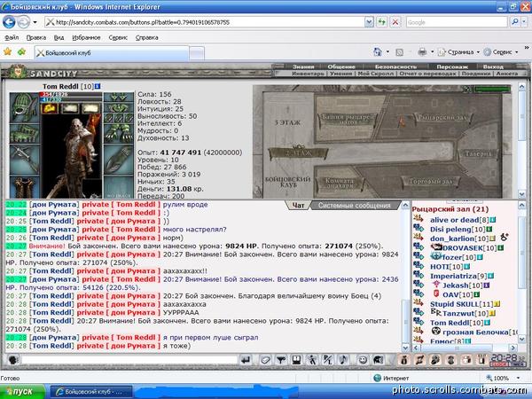Open the Справка menu
Screen dimensions: 532x399
tap(146, 37)
